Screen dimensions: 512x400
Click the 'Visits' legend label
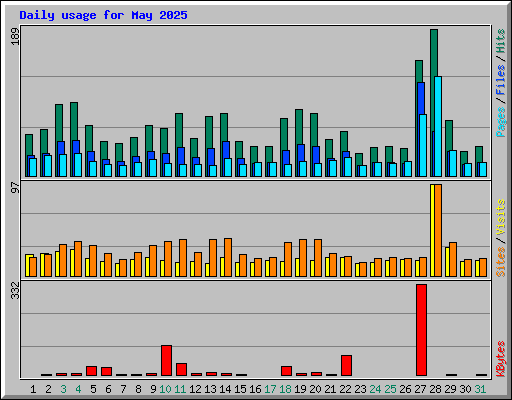(501, 217)
